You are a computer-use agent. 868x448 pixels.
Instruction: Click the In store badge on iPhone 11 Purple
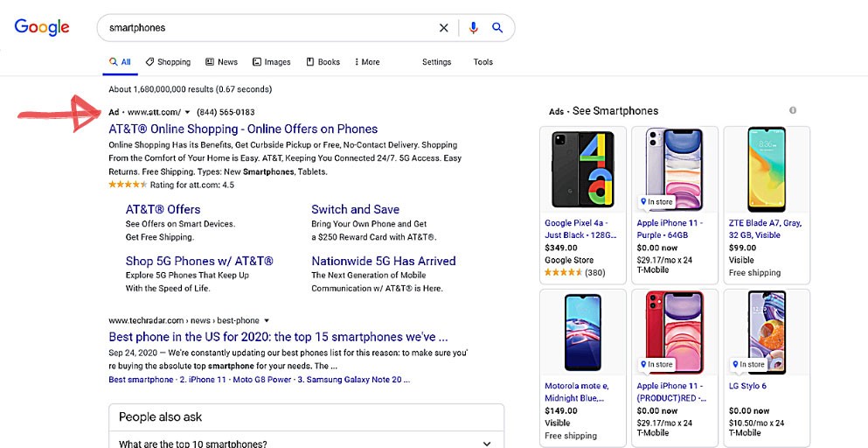pos(656,202)
